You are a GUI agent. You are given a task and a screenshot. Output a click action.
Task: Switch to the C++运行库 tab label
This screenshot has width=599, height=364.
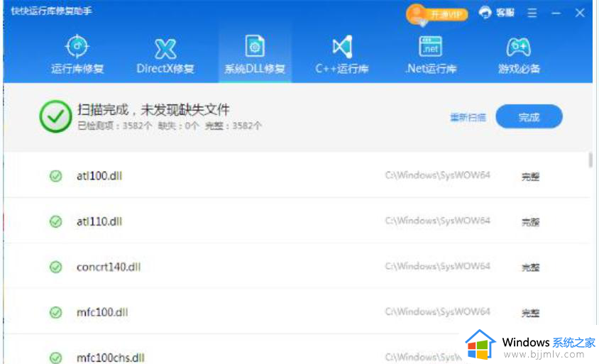tap(342, 69)
